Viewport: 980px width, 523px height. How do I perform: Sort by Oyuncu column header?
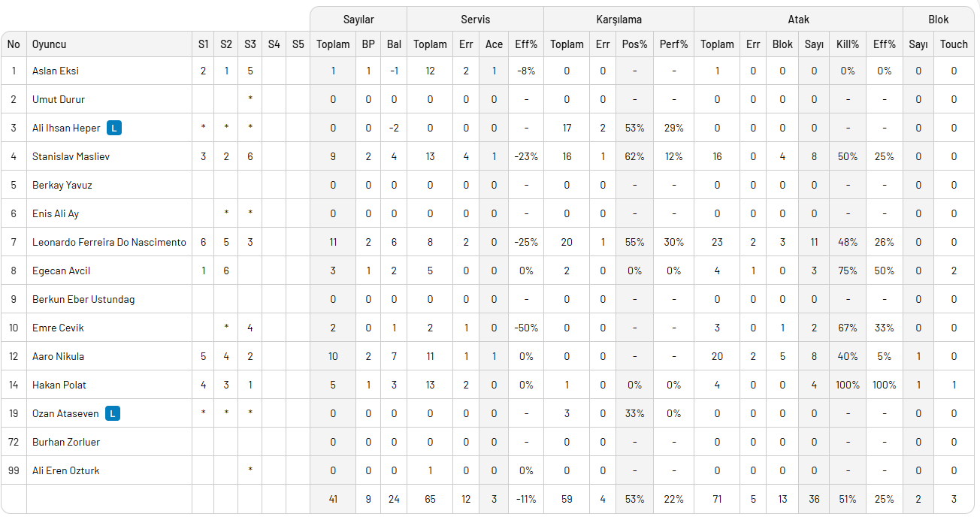tap(49, 44)
